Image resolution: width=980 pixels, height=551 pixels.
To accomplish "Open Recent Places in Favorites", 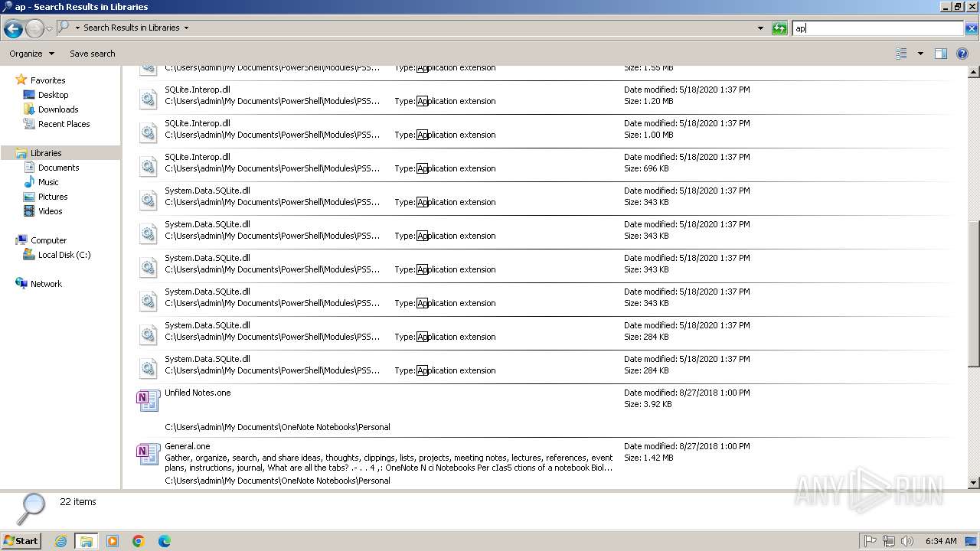I will coord(64,124).
